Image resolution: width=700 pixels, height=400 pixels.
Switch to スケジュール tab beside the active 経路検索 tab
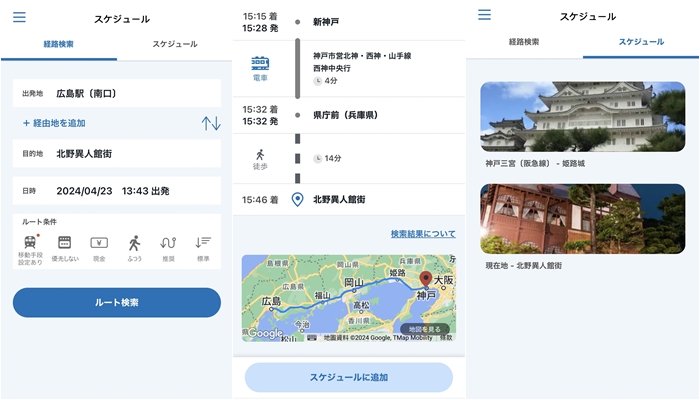174,44
